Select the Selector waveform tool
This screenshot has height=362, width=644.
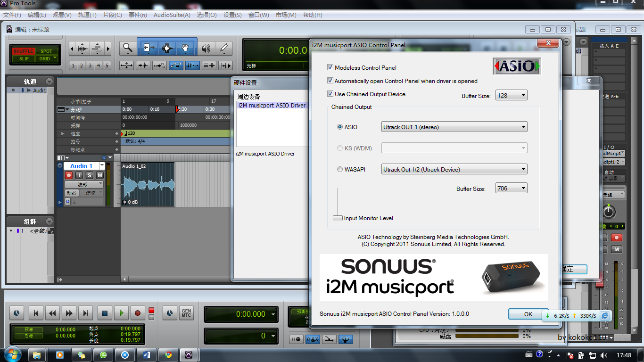tap(167, 48)
